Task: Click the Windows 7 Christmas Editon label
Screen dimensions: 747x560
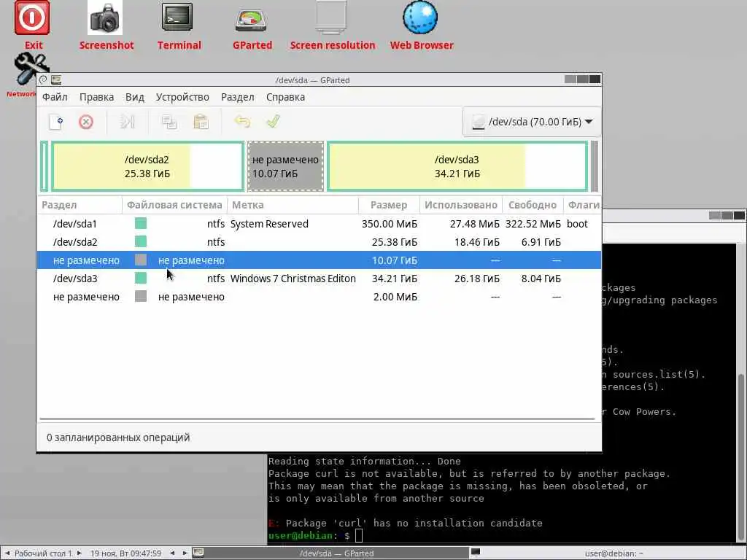Action: 293,279
